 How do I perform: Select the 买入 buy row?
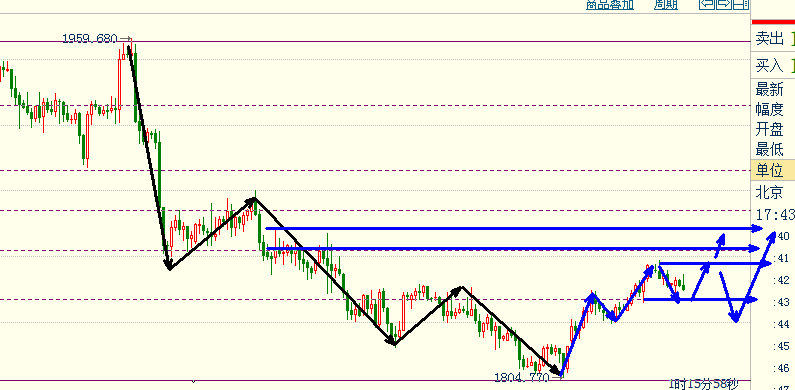(773, 65)
